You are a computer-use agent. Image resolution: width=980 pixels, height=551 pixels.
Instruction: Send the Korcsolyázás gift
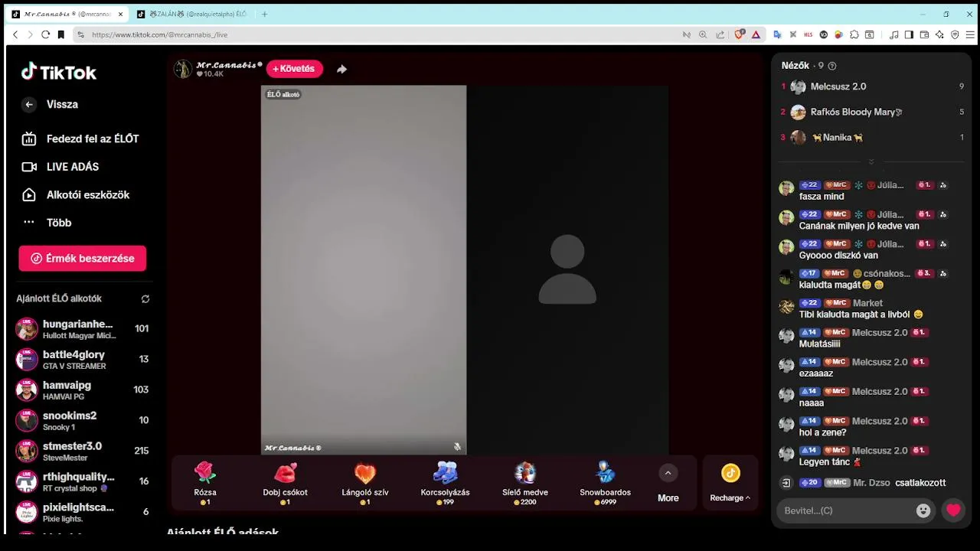coord(445,483)
